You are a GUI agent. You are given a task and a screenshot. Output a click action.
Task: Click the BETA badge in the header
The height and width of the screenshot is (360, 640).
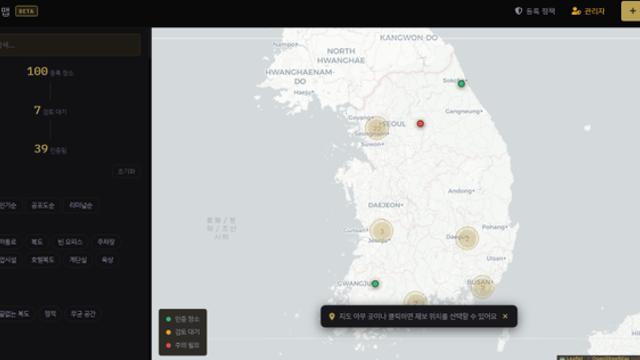click(x=27, y=11)
